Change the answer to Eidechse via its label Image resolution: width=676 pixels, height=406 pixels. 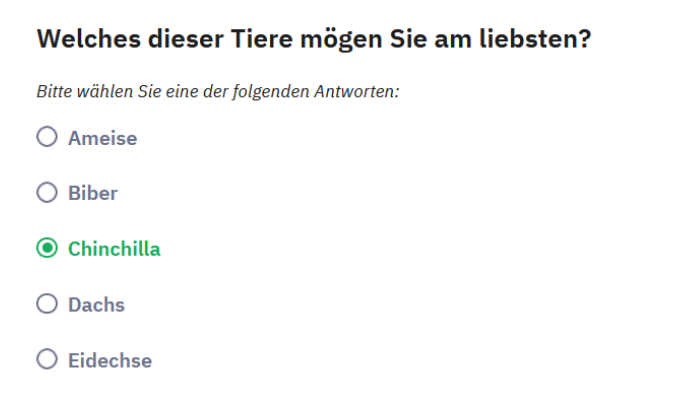(x=110, y=360)
